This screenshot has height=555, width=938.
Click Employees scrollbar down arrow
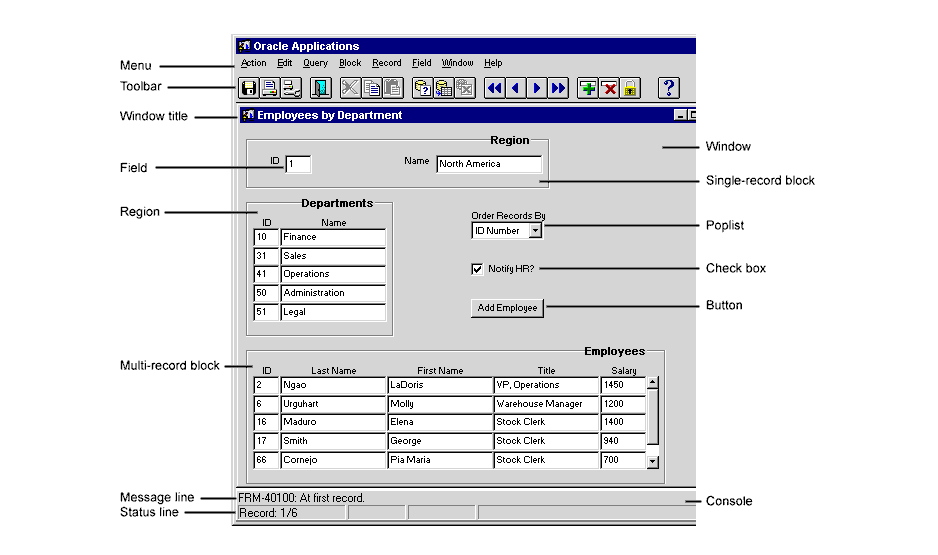point(653,462)
